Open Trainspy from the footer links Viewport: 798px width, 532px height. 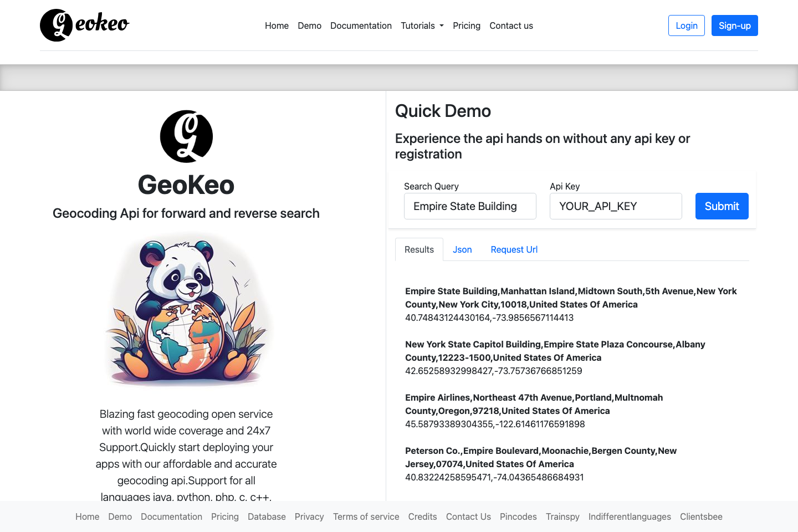(x=562, y=516)
